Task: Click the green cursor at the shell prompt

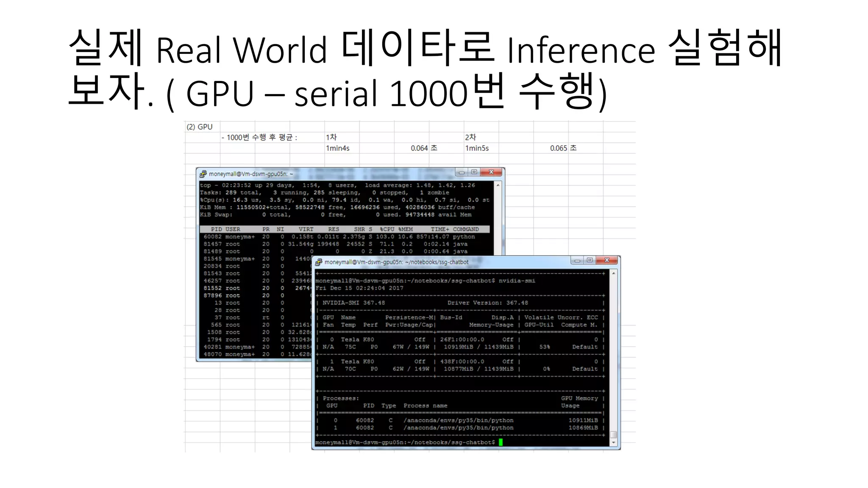Action: click(501, 442)
